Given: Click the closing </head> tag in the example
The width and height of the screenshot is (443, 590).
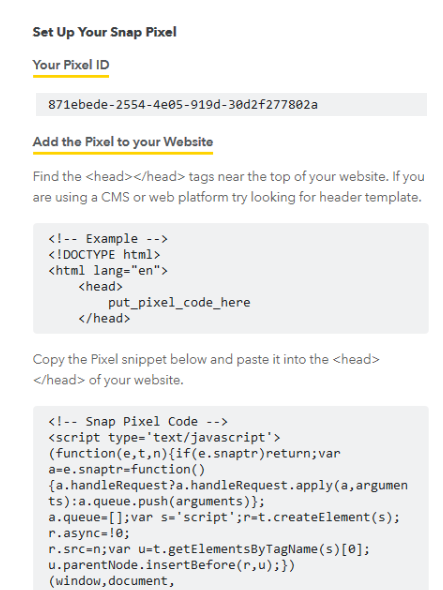Looking at the screenshot, I should pos(104,318).
